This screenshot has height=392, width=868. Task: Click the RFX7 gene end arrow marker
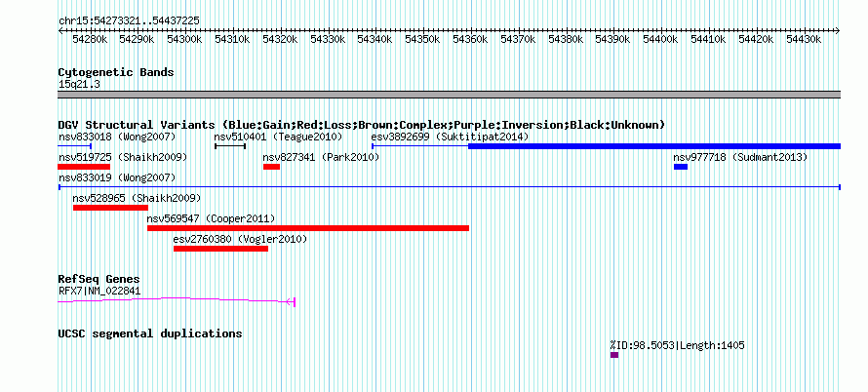(291, 301)
